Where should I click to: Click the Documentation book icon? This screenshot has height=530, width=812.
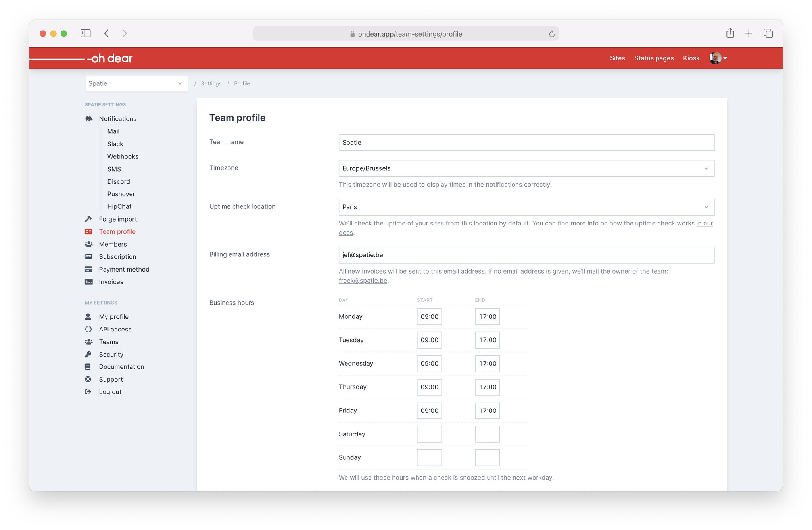pyautogui.click(x=88, y=367)
